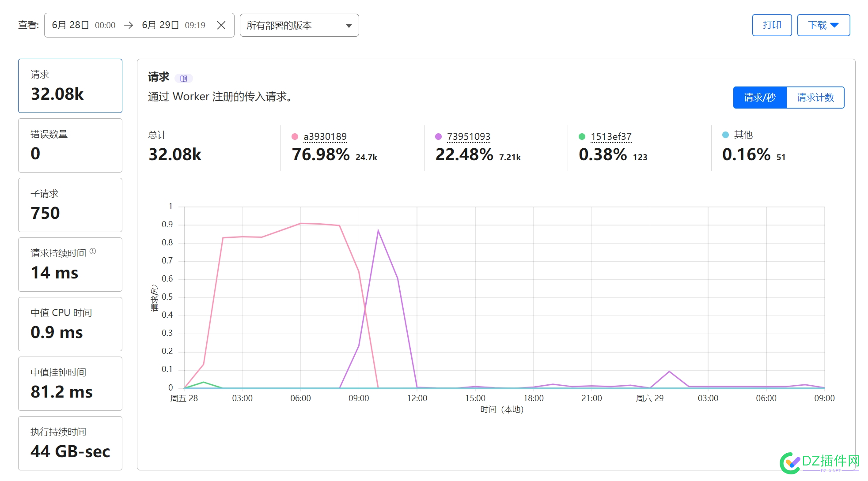Switch chart to 请求/秒 view
Image resolution: width=868 pixels, height=481 pixels.
pos(760,98)
